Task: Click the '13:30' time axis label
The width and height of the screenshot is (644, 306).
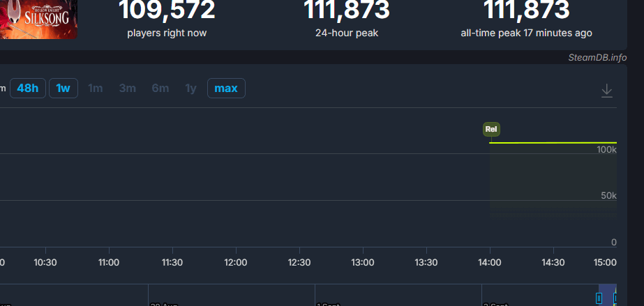Action: pyautogui.click(x=426, y=263)
